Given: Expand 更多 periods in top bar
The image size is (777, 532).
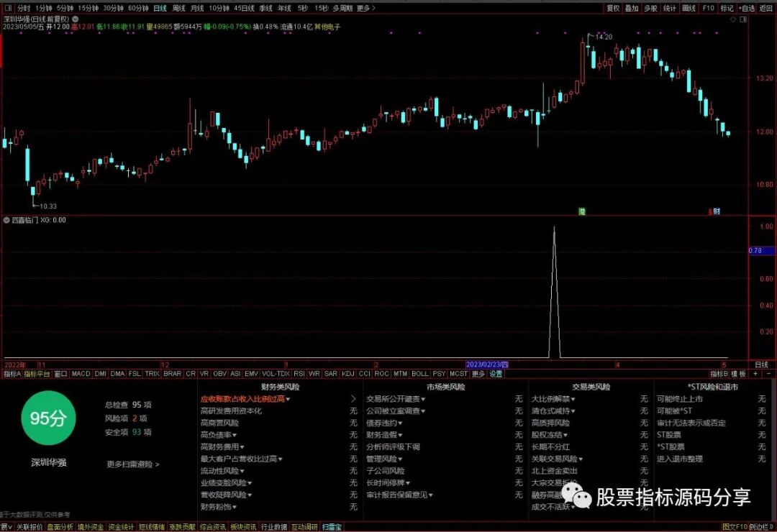Looking at the screenshot, I should coord(365,9).
